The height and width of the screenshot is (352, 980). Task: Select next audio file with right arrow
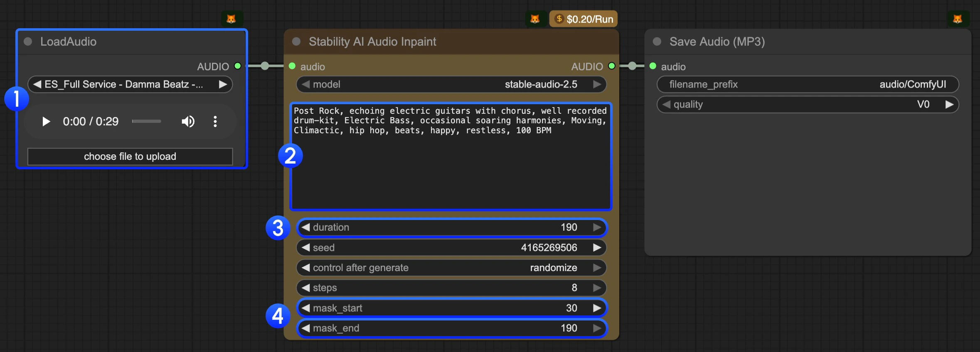pos(223,85)
